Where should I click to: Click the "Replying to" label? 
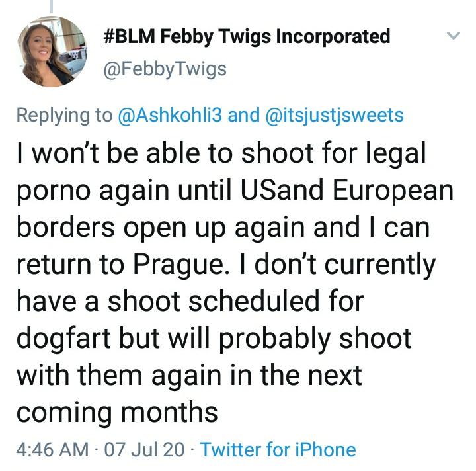pyautogui.click(x=64, y=116)
